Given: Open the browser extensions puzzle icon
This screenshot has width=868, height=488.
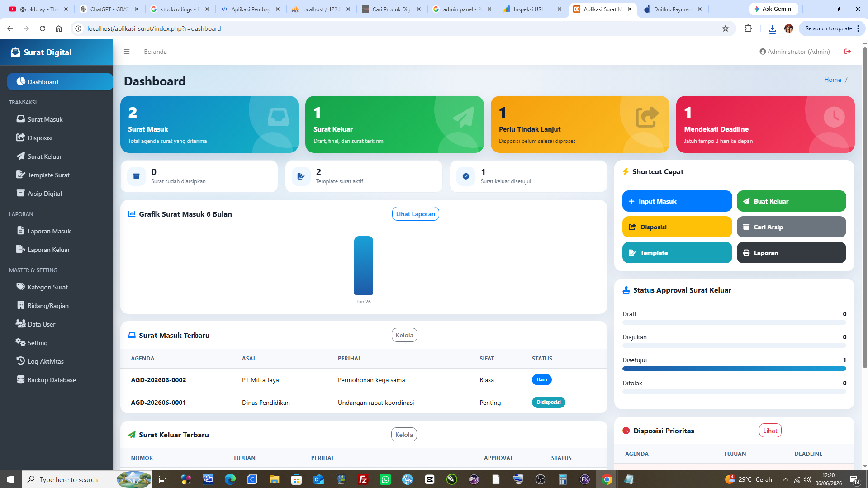Looking at the screenshot, I should (748, 28).
